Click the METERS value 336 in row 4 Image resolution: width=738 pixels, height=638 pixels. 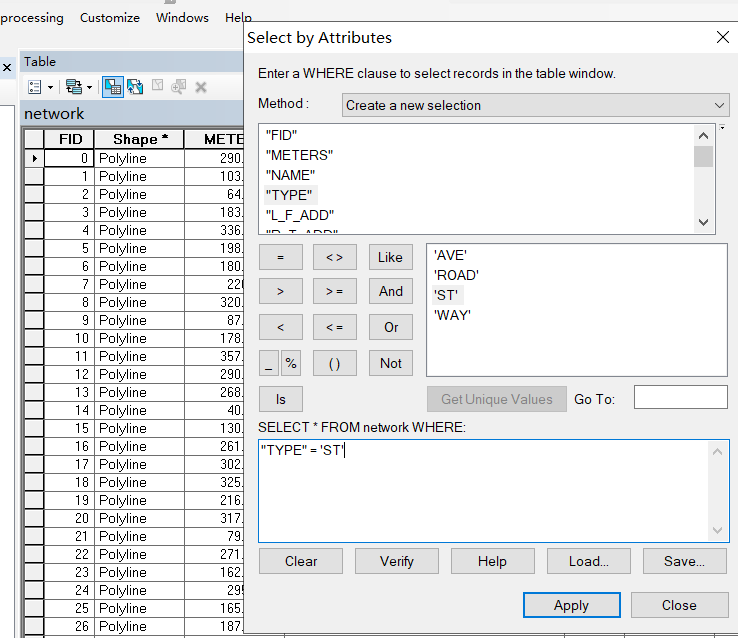pyautogui.click(x=214, y=230)
